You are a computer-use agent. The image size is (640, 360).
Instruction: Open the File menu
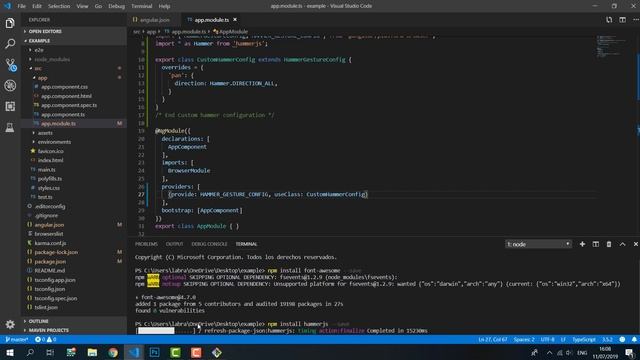click(x=22, y=6)
